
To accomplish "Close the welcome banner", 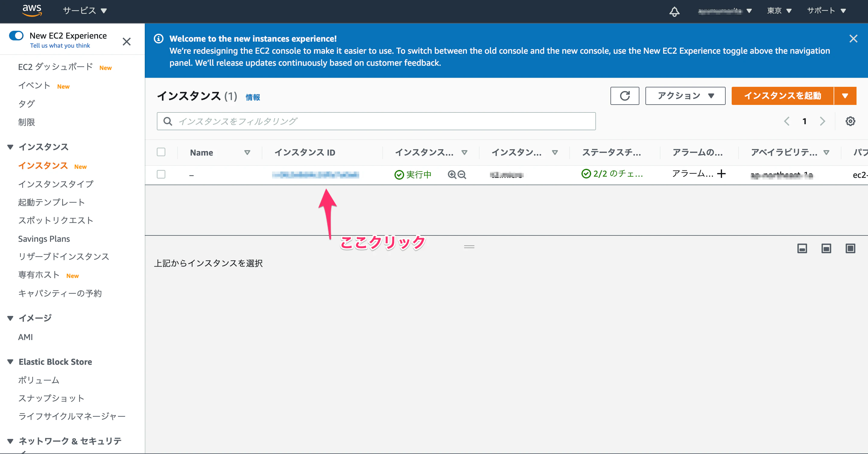I will pyautogui.click(x=853, y=39).
